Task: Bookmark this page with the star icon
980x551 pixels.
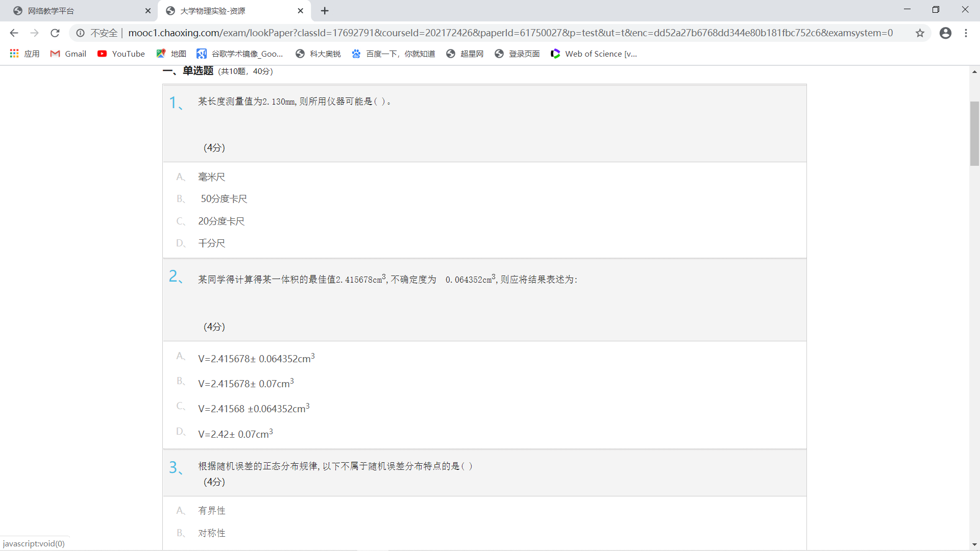Action: click(x=920, y=33)
